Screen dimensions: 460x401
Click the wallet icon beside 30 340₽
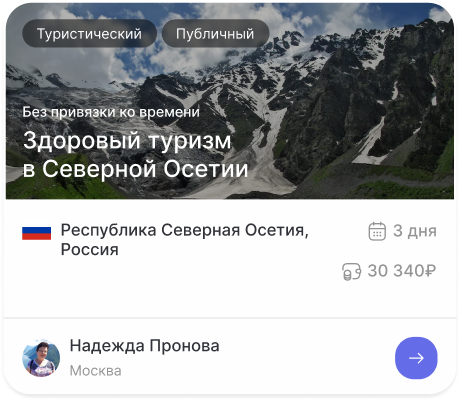[x=352, y=271]
